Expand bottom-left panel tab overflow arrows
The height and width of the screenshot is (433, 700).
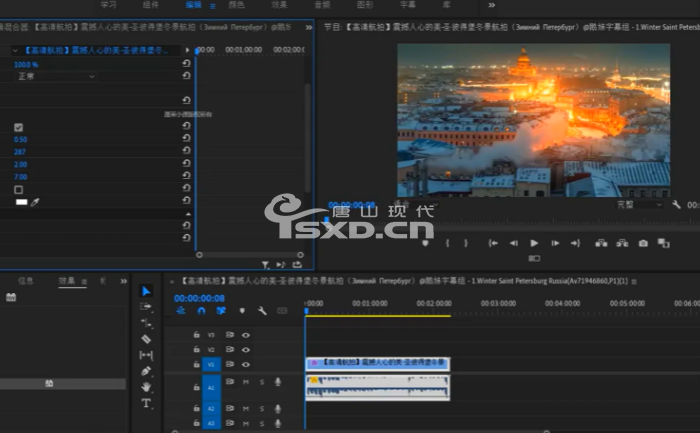pos(124,281)
